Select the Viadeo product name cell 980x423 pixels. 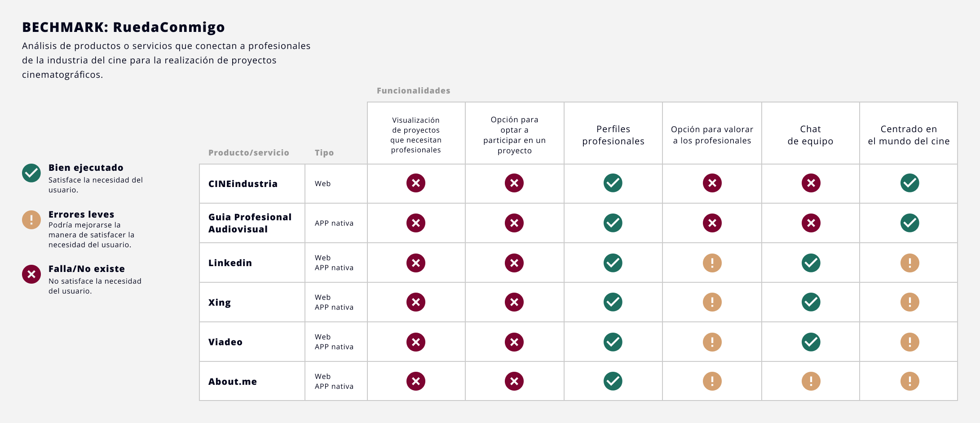pyautogui.click(x=225, y=342)
